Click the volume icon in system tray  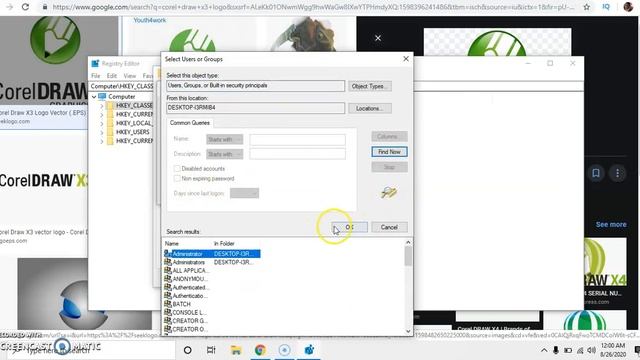[591, 350]
